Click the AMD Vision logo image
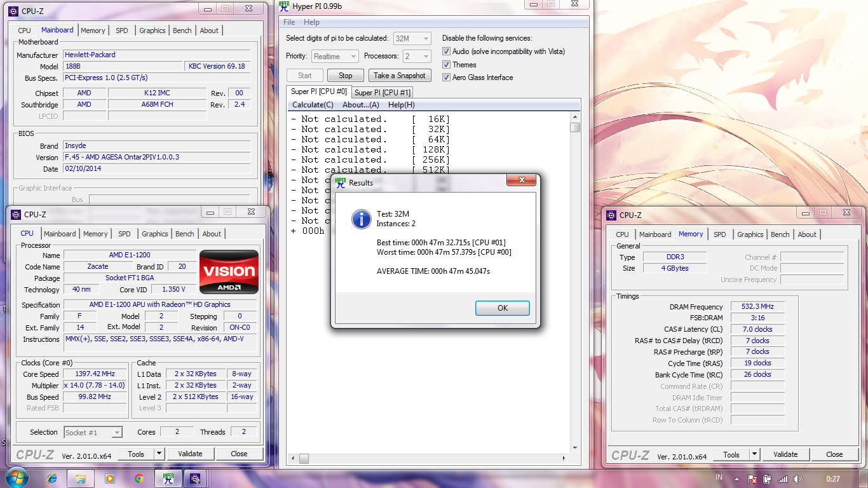 (229, 272)
